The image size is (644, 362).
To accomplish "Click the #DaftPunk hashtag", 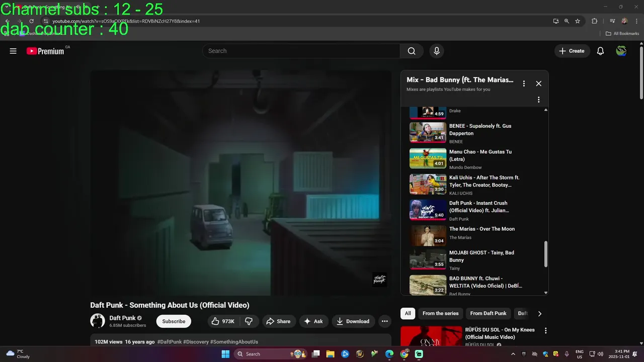I will pos(169,342).
